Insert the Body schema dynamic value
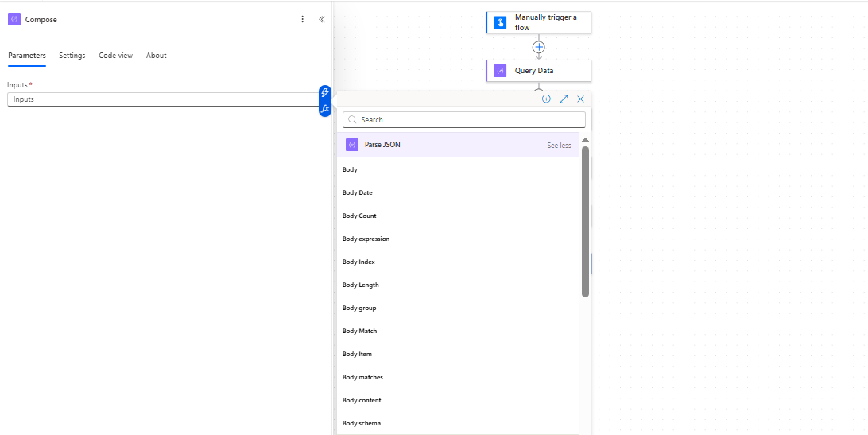The height and width of the screenshot is (435, 868). point(361,423)
